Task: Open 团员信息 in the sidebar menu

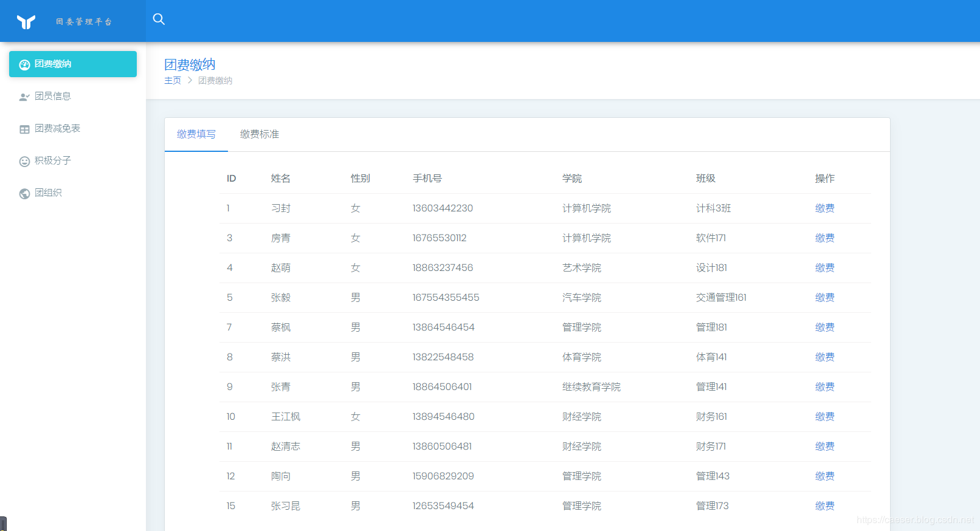Action: click(73, 96)
